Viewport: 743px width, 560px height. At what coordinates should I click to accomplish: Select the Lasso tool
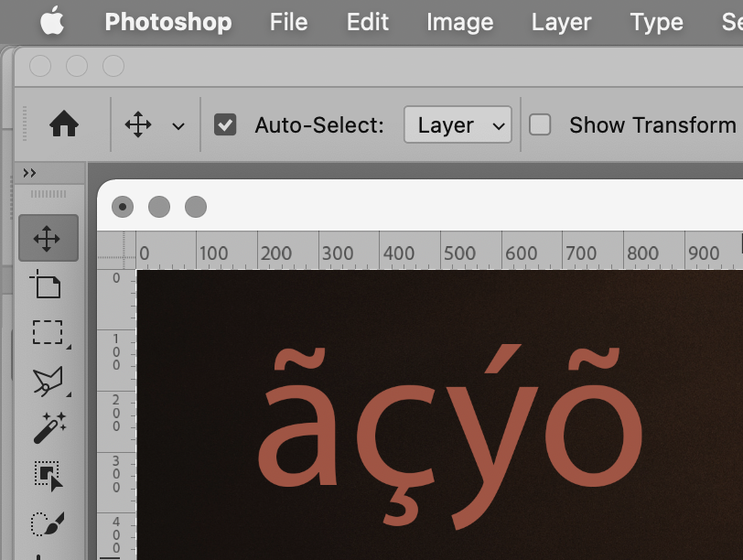pyautogui.click(x=48, y=380)
